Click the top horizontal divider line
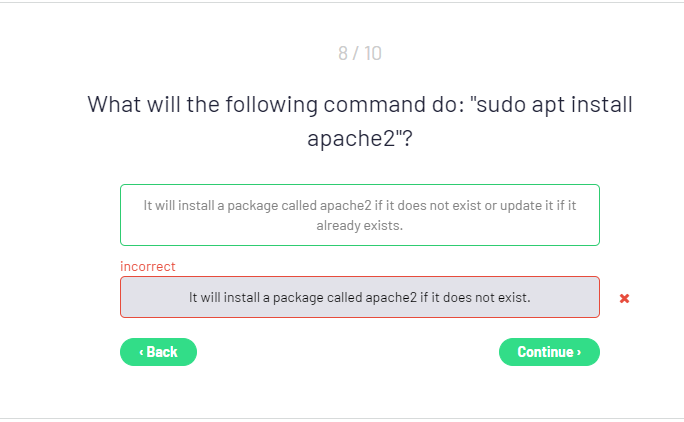This screenshot has width=684, height=422. 342,2
